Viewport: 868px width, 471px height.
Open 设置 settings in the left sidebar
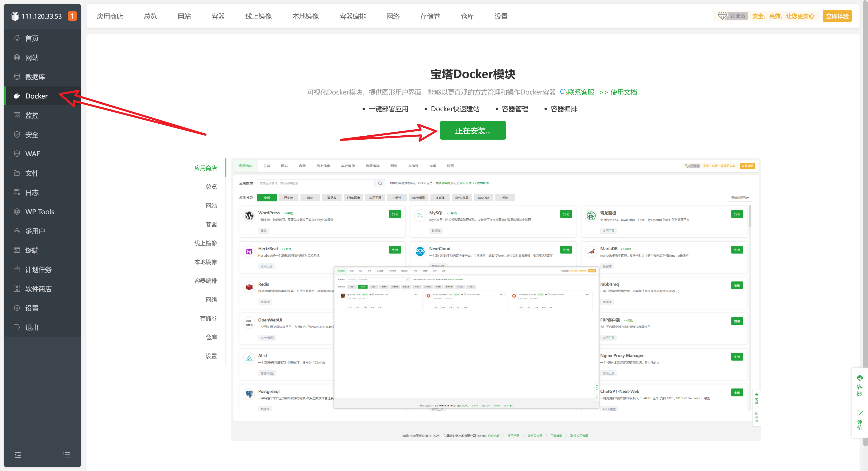[x=42, y=308]
